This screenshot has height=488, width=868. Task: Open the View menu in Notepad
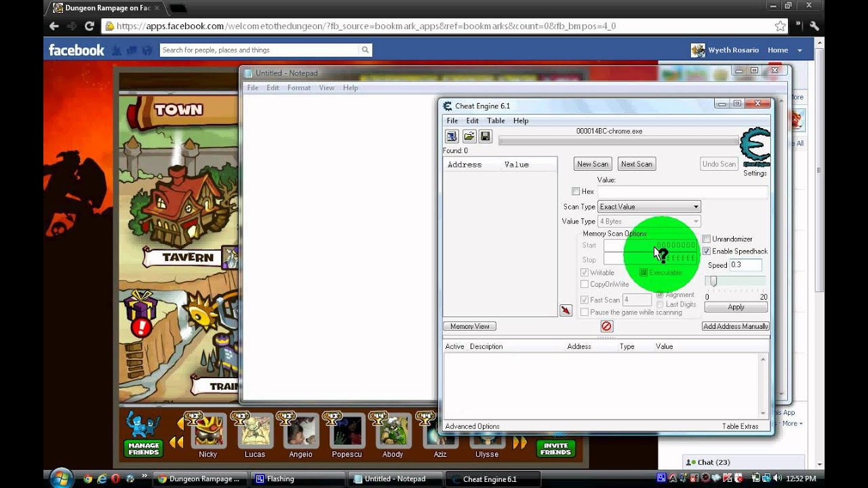[327, 88]
